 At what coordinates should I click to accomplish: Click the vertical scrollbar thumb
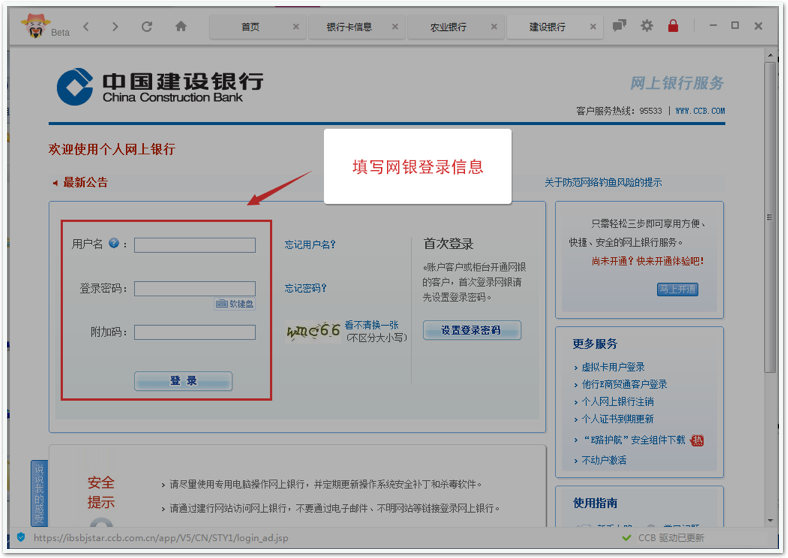pos(770,217)
